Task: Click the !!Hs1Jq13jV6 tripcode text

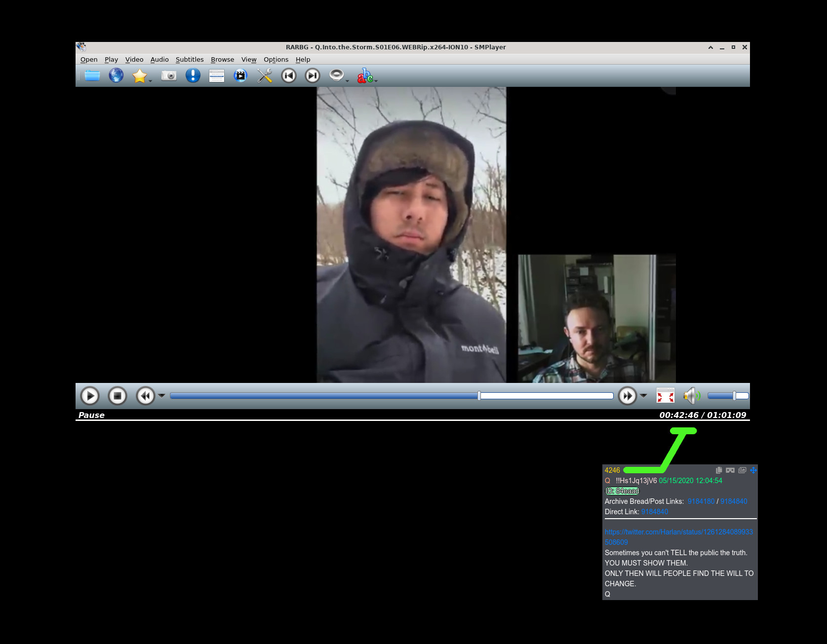Action: click(636, 481)
